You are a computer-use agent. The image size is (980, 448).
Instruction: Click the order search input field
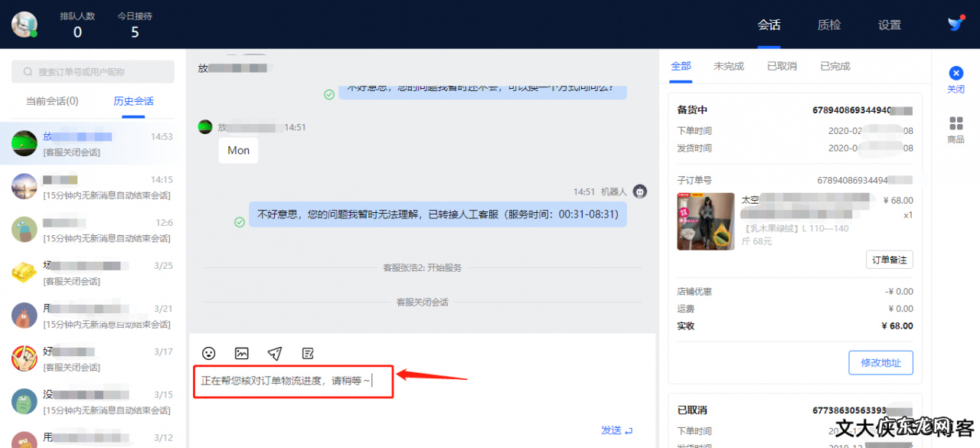tap(92, 71)
